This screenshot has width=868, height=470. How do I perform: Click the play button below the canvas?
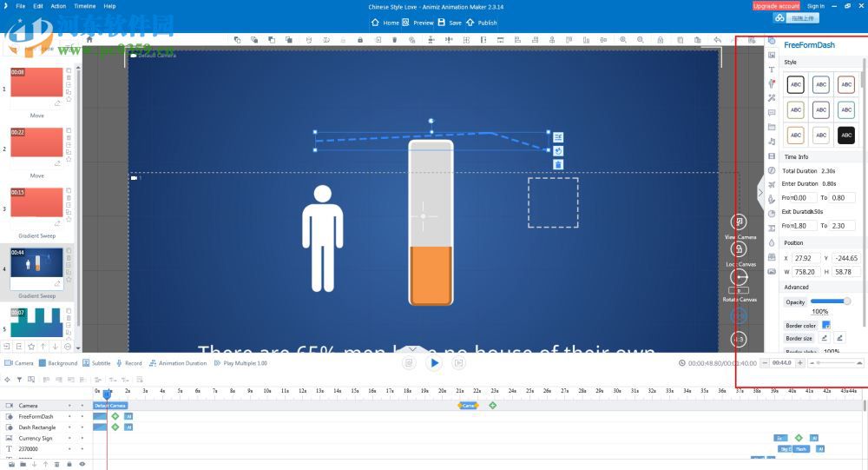[x=434, y=363]
